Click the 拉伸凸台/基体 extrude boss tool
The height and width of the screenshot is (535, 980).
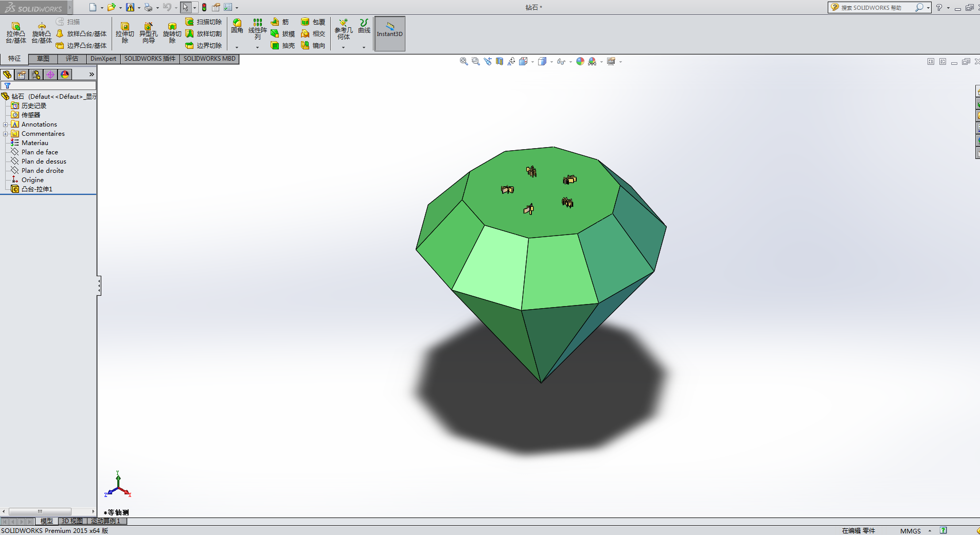(15, 32)
